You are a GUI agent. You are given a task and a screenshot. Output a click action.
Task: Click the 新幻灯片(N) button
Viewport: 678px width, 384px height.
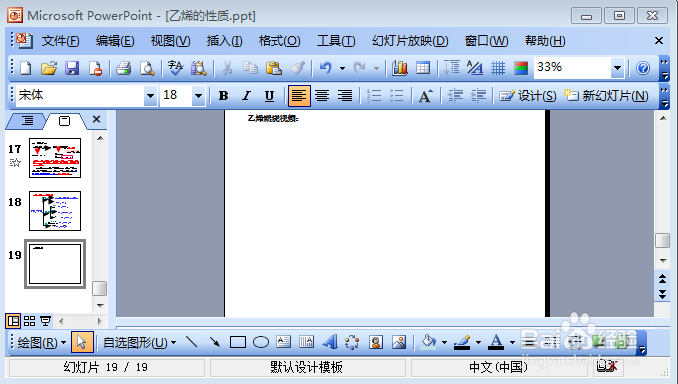[x=606, y=96]
